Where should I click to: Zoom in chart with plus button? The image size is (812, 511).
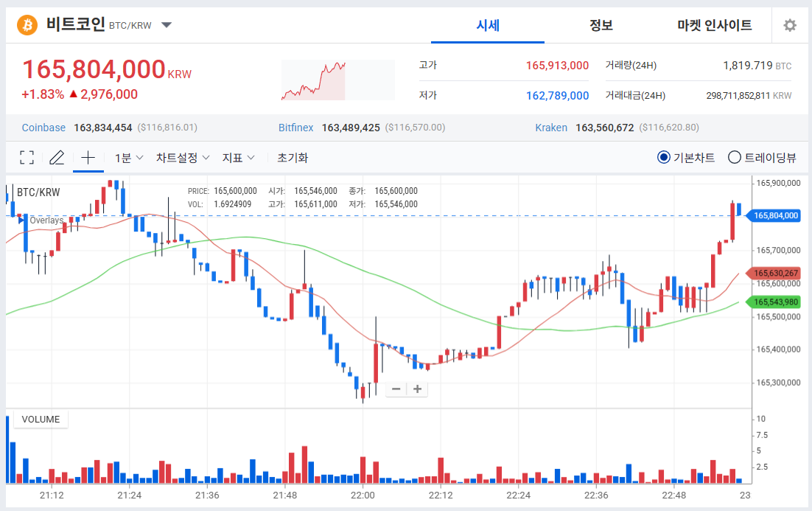click(417, 389)
